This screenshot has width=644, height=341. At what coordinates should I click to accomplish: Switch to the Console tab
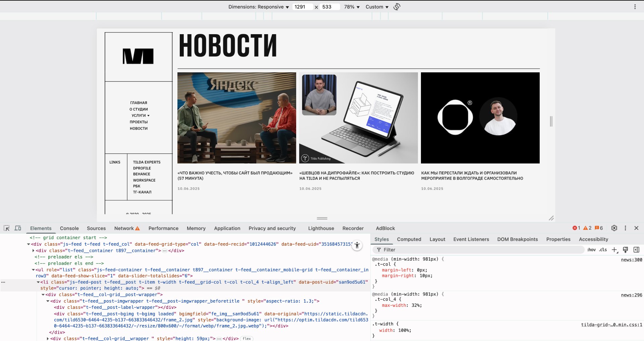point(69,228)
